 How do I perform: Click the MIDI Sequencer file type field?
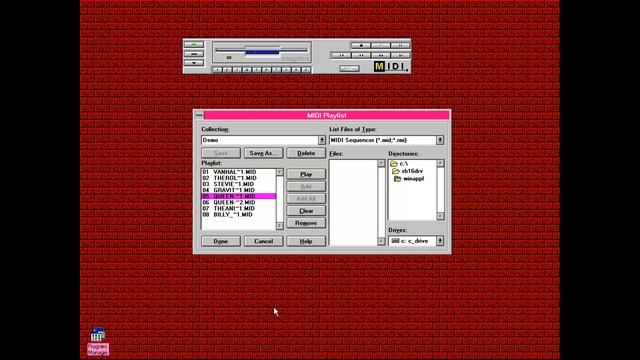coord(383,140)
